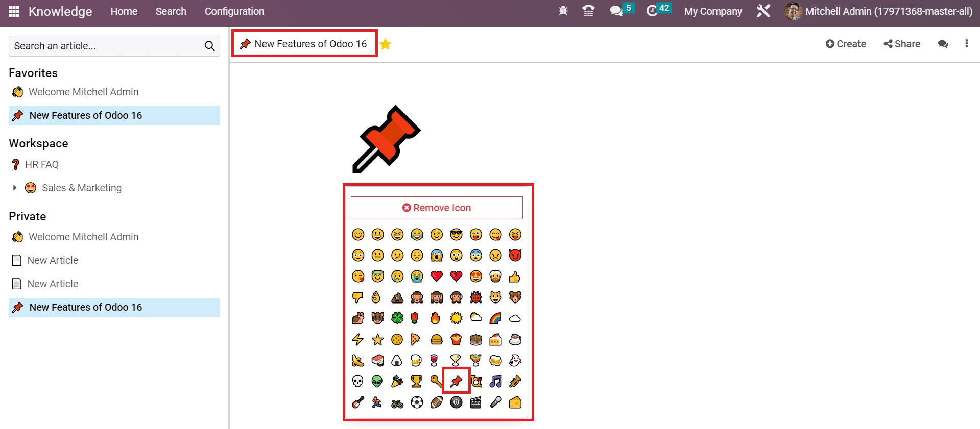Select the pushpin emoji in picker

click(x=456, y=381)
